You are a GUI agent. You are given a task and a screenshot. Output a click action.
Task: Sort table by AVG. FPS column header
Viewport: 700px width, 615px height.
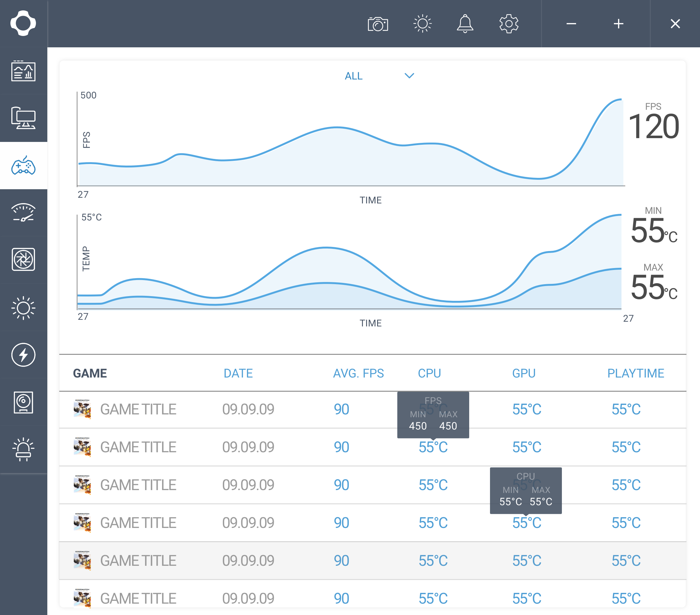point(358,373)
